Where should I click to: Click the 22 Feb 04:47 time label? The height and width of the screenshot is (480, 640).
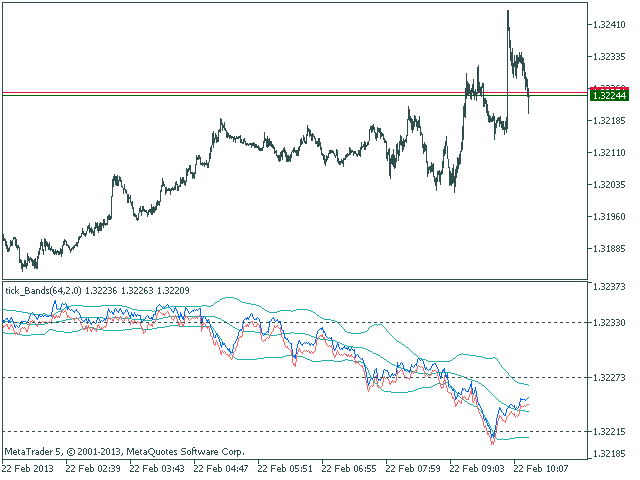click(x=221, y=469)
